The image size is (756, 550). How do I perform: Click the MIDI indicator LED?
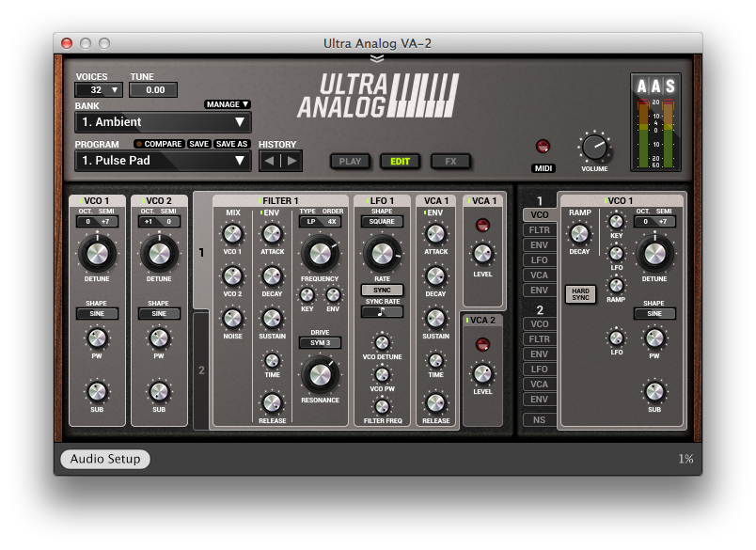[543, 146]
